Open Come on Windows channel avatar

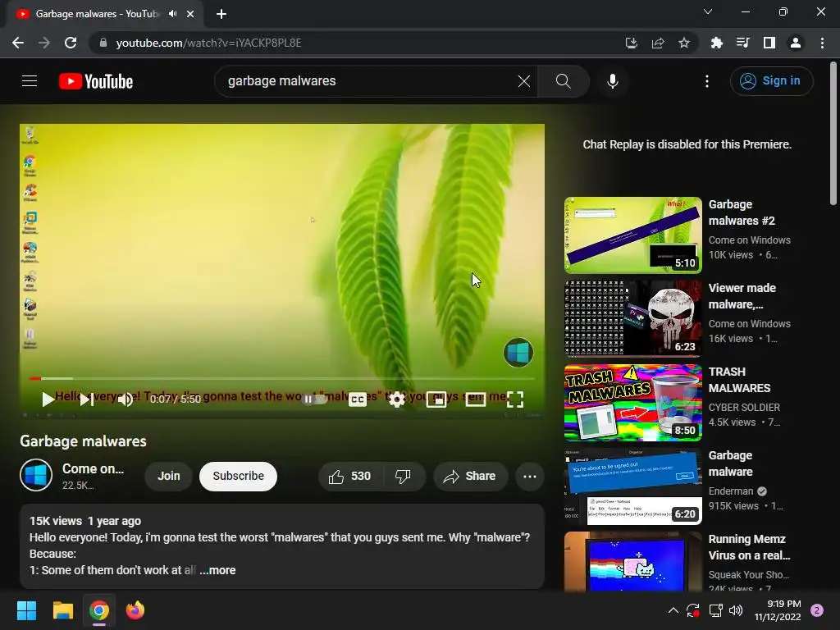point(36,475)
